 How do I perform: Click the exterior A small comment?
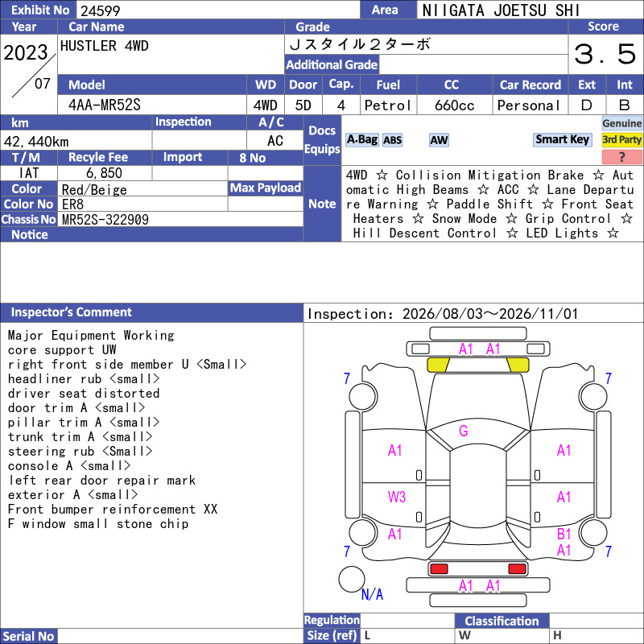pos(72,495)
